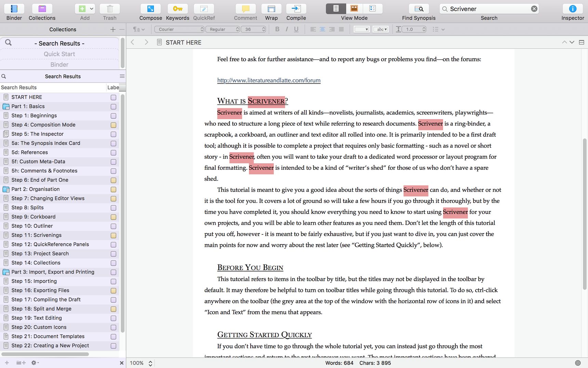
Task: Select the Search Results collection tab
Action: pos(59,43)
